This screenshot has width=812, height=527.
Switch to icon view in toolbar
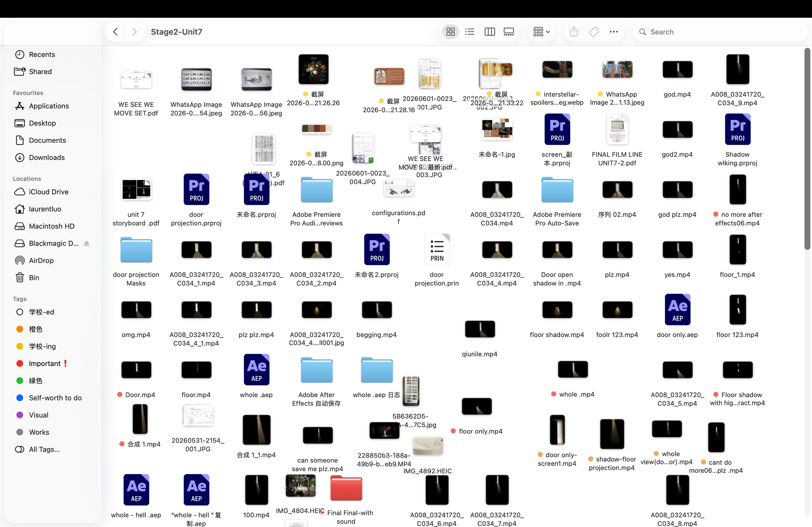pos(450,32)
